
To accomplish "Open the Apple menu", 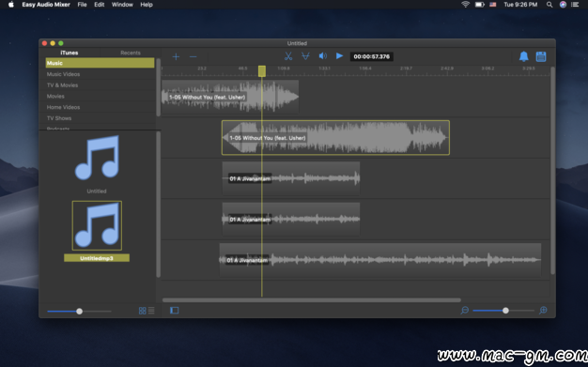I will pos(11,5).
